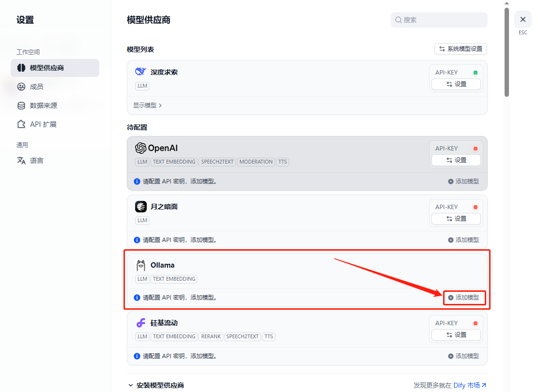538x392 pixels.
Task: Collapse the 安装模型供应商 section
Action: (156, 386)
